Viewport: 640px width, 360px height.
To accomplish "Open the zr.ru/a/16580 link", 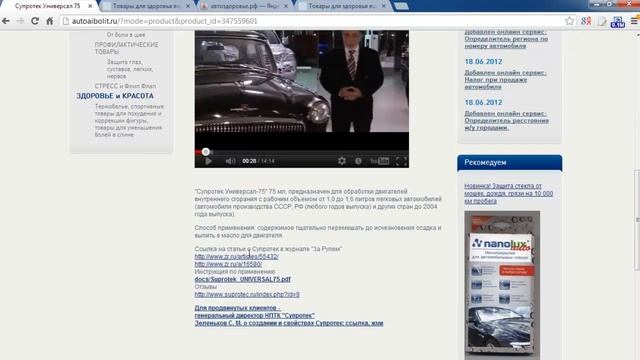I will pyautogui.click(x=228, y=264).
